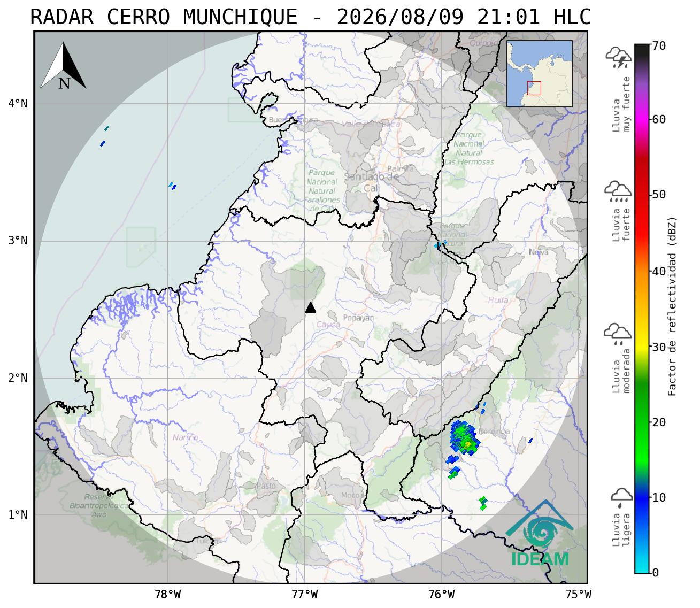Viewport: 700px width, 608px height.
Task: Click the 78°W longitude label
Action: coord(167,595)
